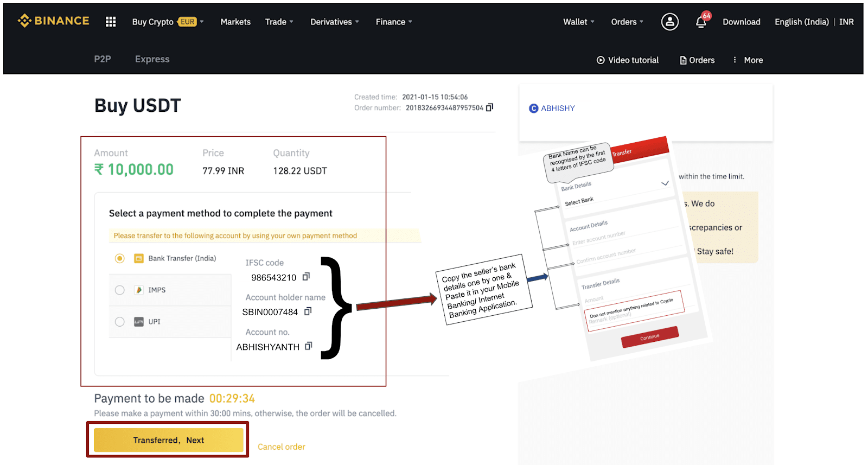Change language English (India)
The image size is (868, 465).
(801, 22)
